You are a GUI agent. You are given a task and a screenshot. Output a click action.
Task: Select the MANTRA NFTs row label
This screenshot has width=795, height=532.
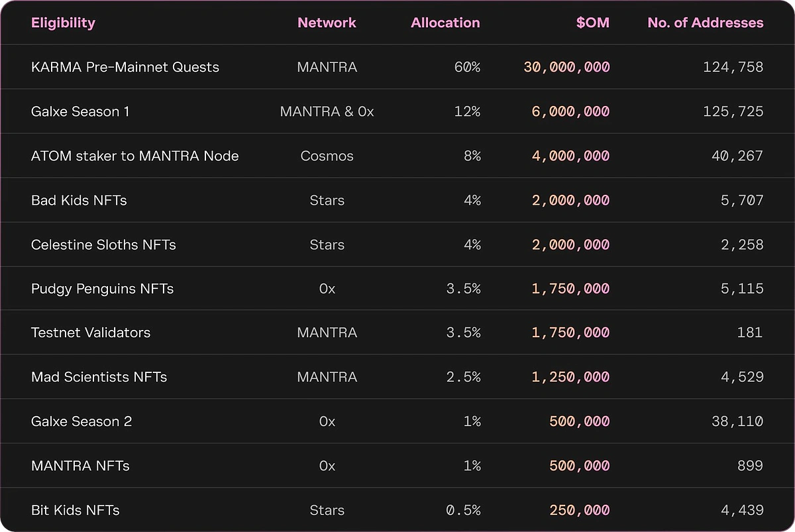pyautogui.click(x=80, y=466)
